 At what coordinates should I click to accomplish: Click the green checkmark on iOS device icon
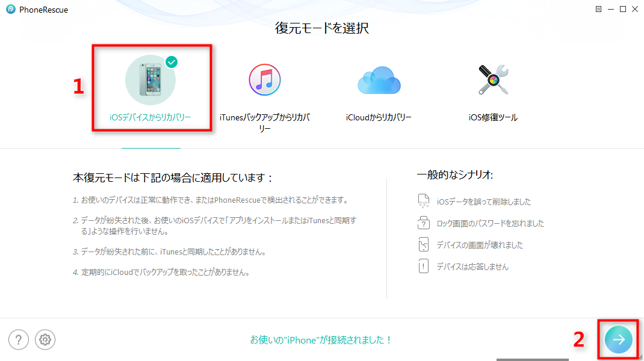pos(172,62)
